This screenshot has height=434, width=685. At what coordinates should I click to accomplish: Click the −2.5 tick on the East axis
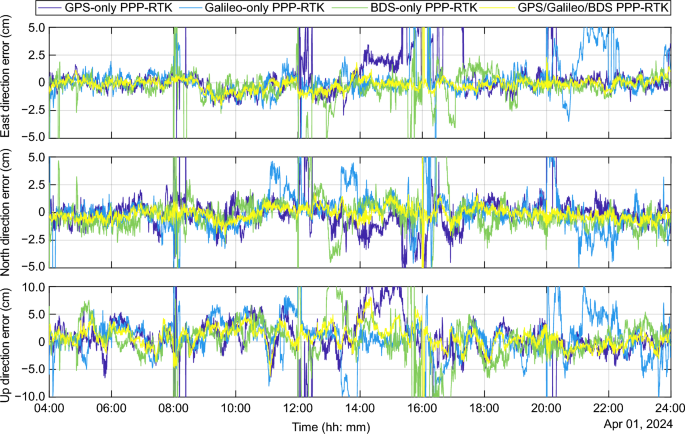click(x=34, y=110)
